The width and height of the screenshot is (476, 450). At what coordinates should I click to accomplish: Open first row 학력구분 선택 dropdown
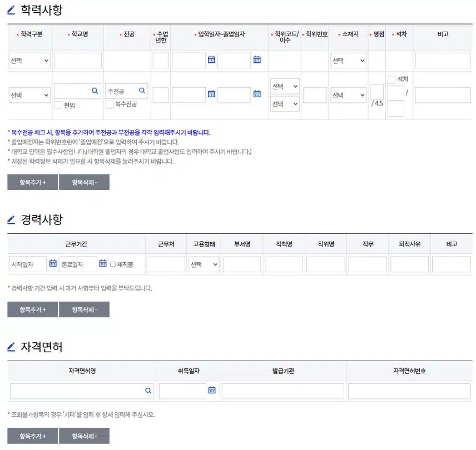pyautogui.click(x=29, y=61)
